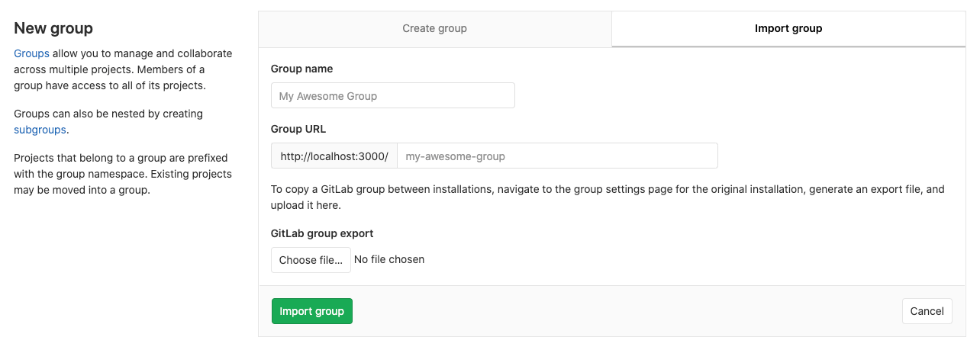Click the Group URL label

point(298,129)
